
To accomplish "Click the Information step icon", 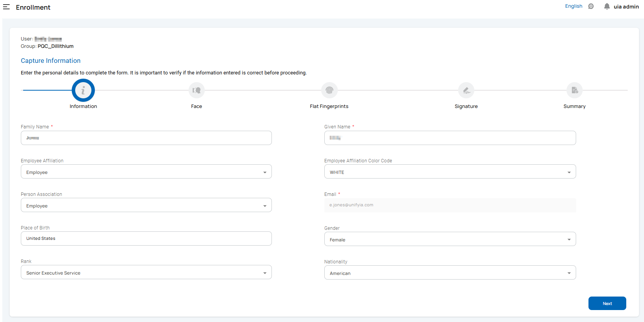I will coord(83,90).
